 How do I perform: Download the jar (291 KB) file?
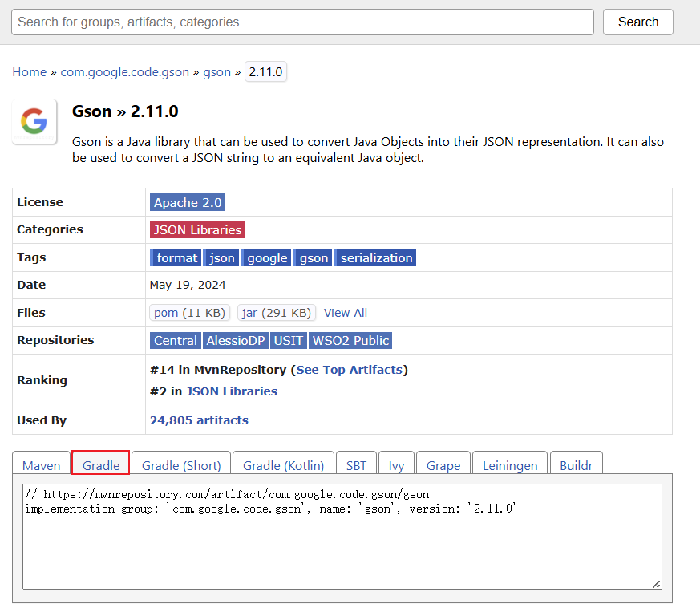pos(277,313)
